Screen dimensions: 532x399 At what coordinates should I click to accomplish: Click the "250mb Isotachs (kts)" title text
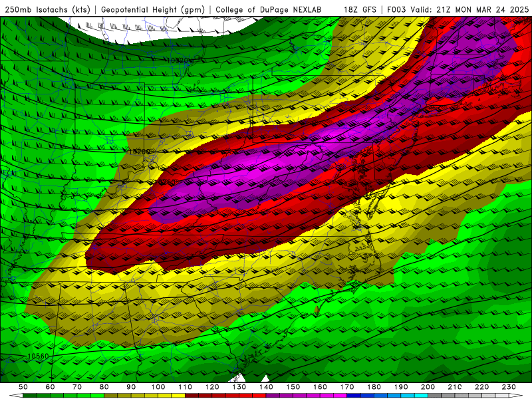[48, 9]
